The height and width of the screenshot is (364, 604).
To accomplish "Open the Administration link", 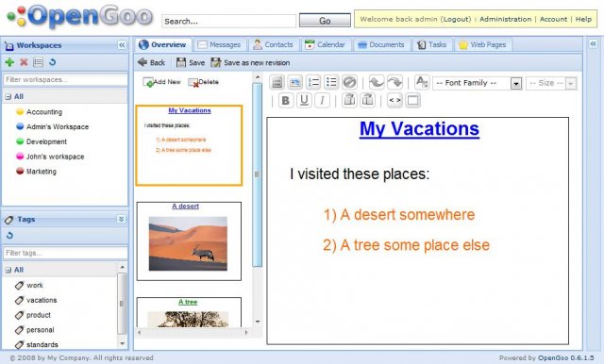I will (x=505, y=19).
